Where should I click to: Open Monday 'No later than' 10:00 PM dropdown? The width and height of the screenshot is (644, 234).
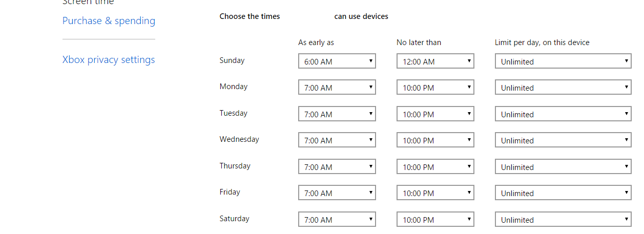point(435,87)
